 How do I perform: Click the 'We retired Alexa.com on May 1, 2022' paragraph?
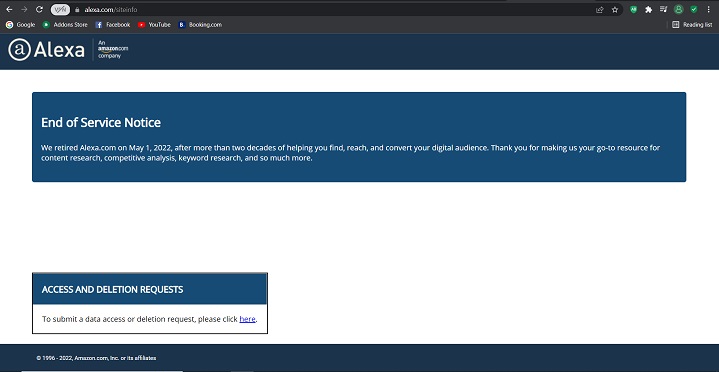pyautogui.click(x=350, y=153)
